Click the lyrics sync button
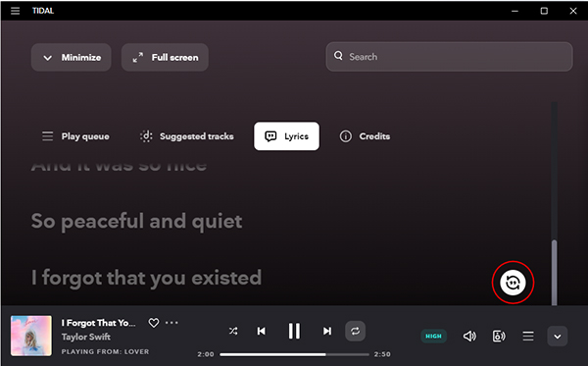Image resolution: width=588 pixels, height=366 pixels. [513, 283]
